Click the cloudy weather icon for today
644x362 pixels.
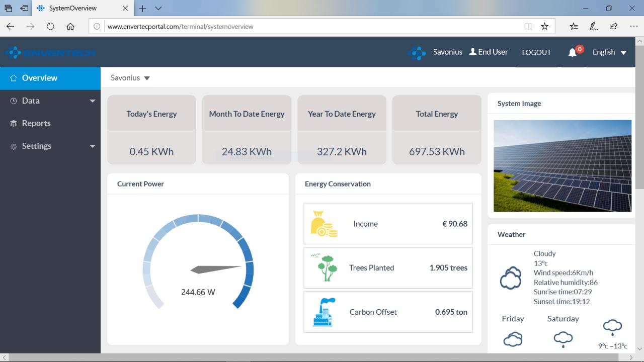pyautogui.click(x=511, y=279)
